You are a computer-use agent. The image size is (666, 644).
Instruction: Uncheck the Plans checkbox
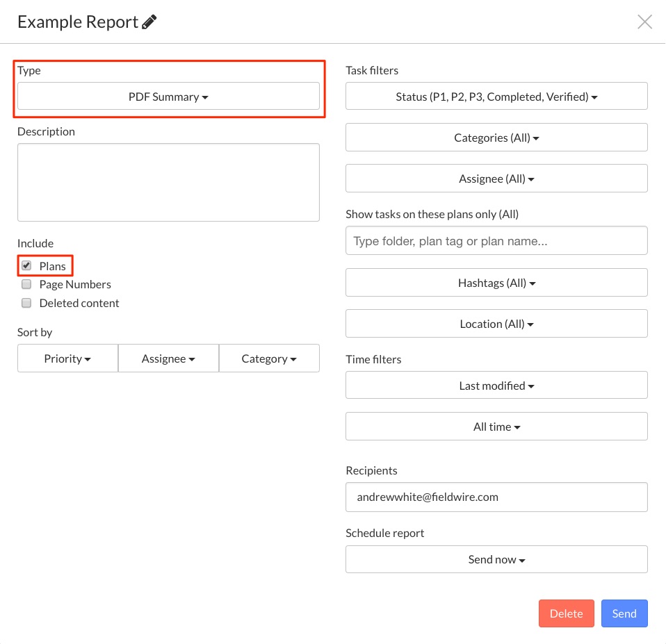26,266
